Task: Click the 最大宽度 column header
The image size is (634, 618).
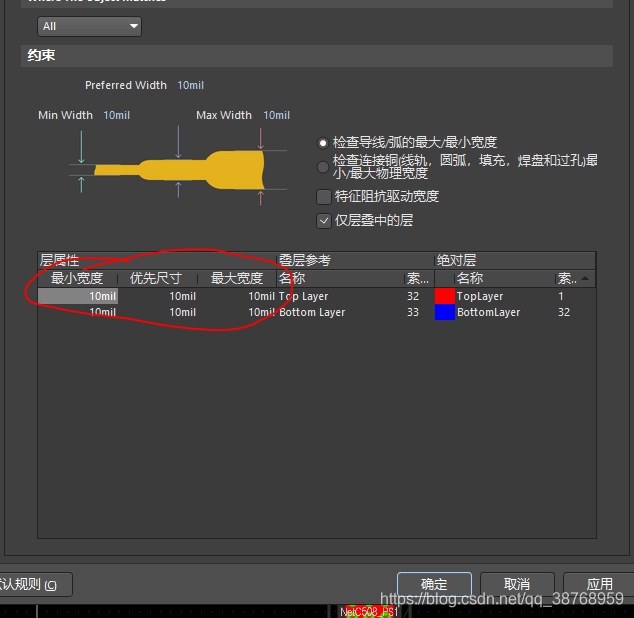Action: coord(237,278)
